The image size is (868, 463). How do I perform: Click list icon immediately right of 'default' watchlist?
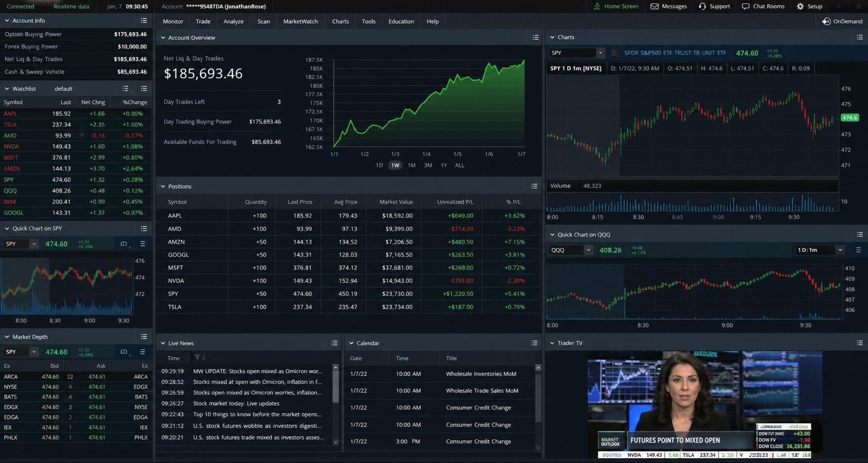tap(126, 88)
